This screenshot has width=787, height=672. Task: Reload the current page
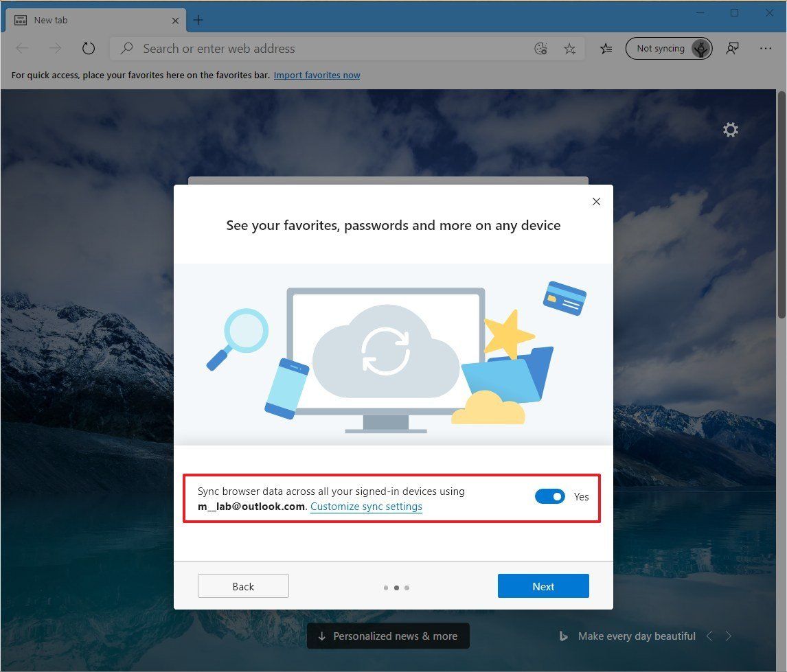coord(89,48)
